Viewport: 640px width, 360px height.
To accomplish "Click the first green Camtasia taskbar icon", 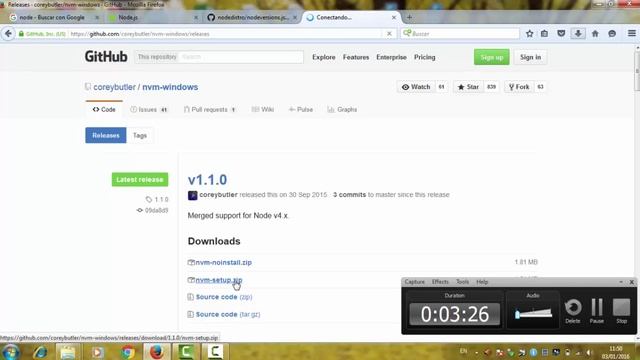I will coord(186,351).
